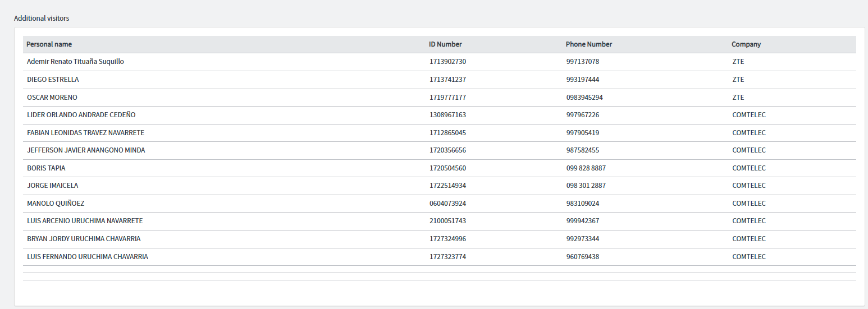This screenshot has height=309, width=868.
Task: Click the Additional visitors section label
Action: click(x=42, y=19)
